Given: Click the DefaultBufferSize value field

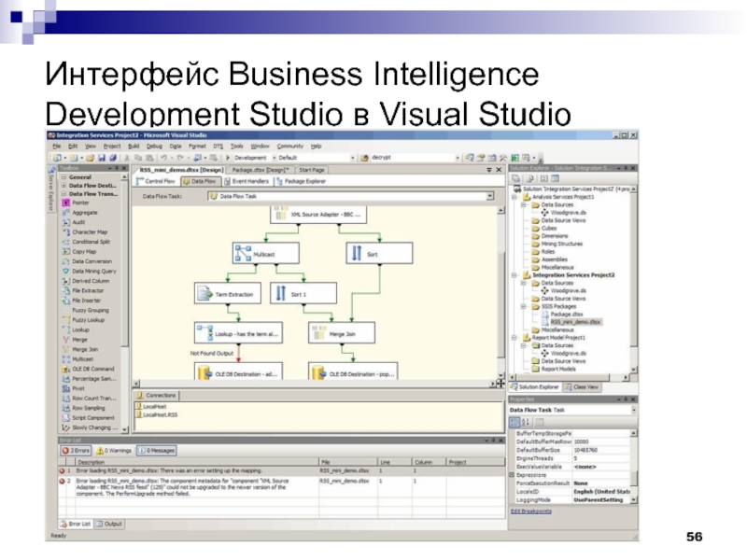Looking at the screenshot, I should click(x=601, y=450).
